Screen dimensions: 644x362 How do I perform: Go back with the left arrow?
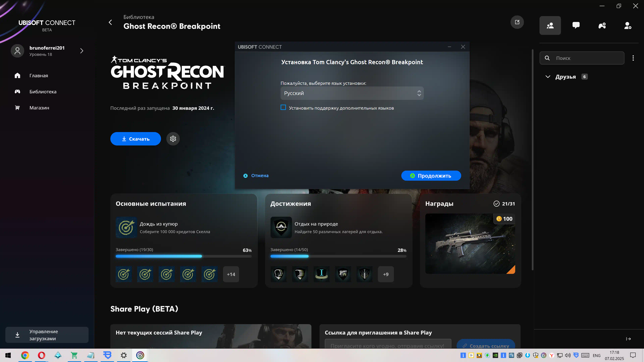tap(110, 22)
